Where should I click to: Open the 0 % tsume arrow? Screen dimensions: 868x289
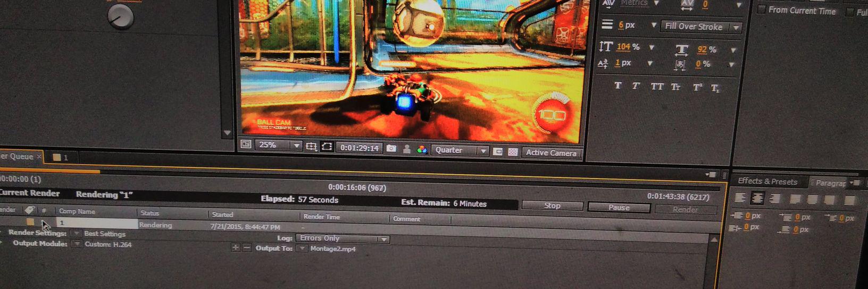[x=732, y=65]
